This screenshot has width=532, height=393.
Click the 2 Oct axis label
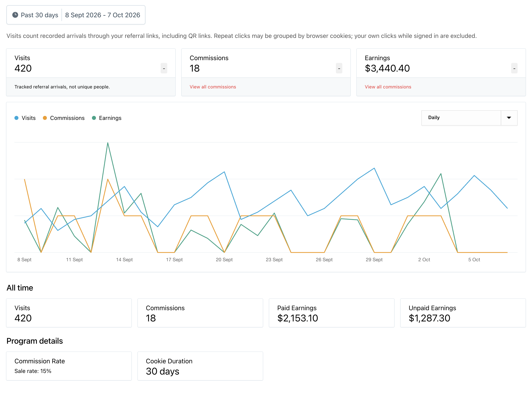[x=424, y=259]
